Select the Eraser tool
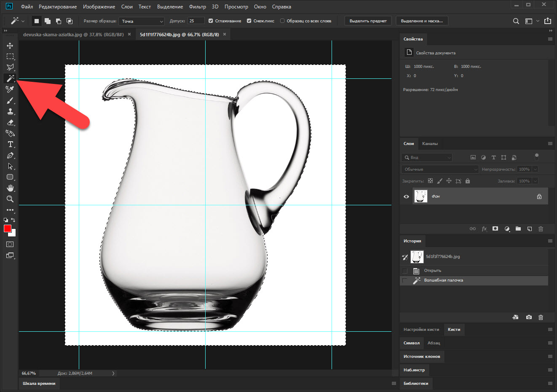Viewport: 557px width, 392px height. tap(10, 122)
